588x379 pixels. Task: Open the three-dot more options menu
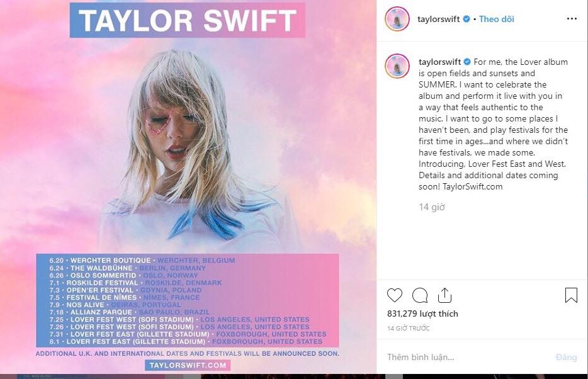[x=572, y=19]
